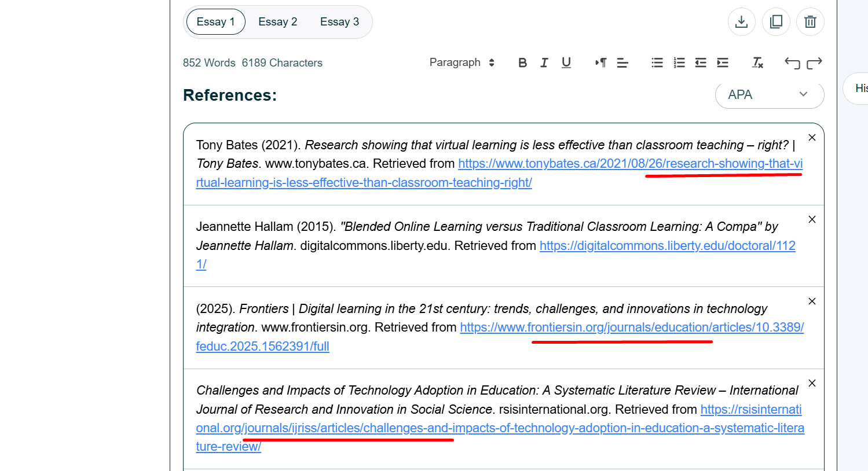
Task: Redo the last edit
Action: 814,62
